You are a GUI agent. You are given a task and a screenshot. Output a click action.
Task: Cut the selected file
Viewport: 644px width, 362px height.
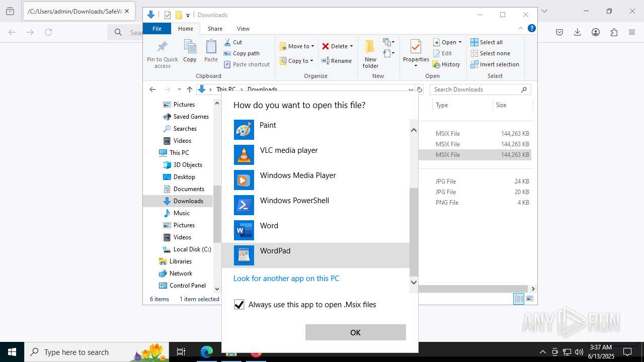point(233,42)
